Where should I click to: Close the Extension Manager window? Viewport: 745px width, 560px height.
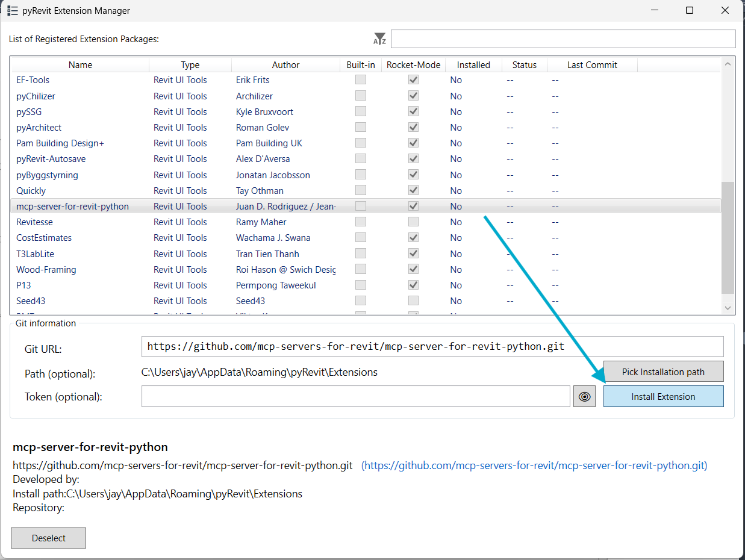point(725,10)
